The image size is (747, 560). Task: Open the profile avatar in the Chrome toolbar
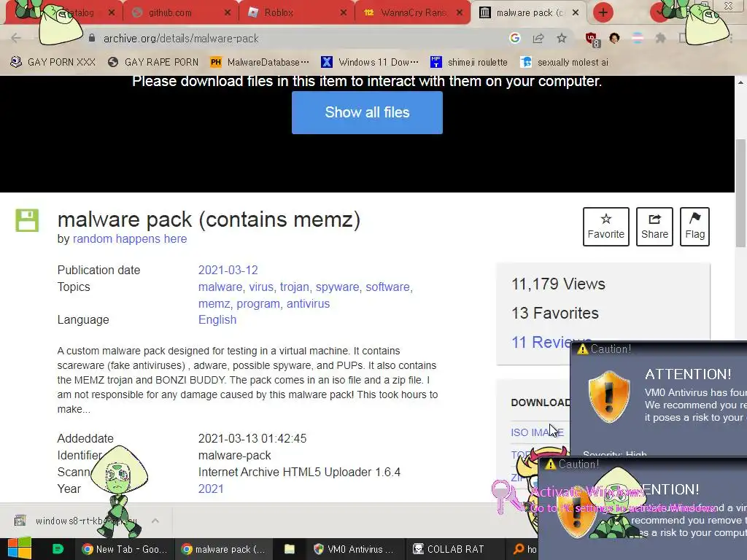tap(614, 38)
